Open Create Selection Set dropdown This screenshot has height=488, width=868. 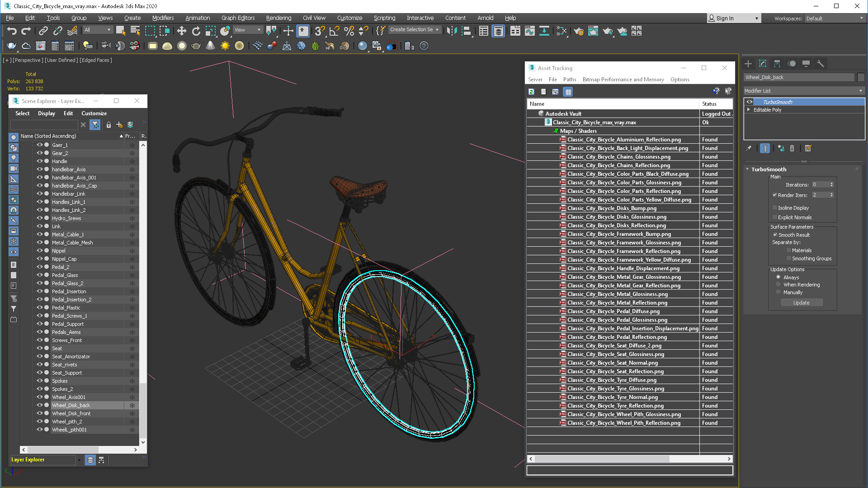click(x=414, y=30)
